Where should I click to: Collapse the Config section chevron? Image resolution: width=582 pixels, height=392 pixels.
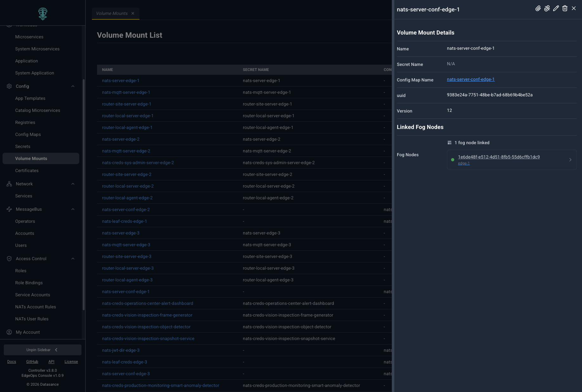point(73,86)
